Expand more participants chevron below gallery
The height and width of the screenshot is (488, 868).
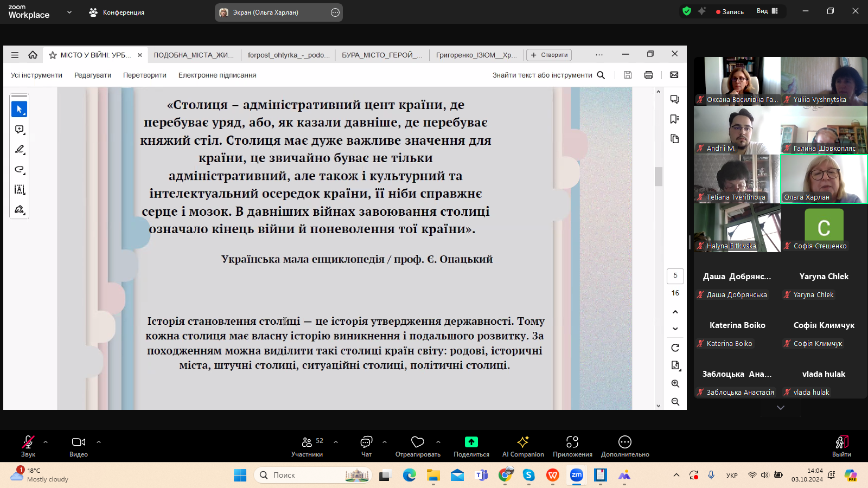click(x=780, y=408)
